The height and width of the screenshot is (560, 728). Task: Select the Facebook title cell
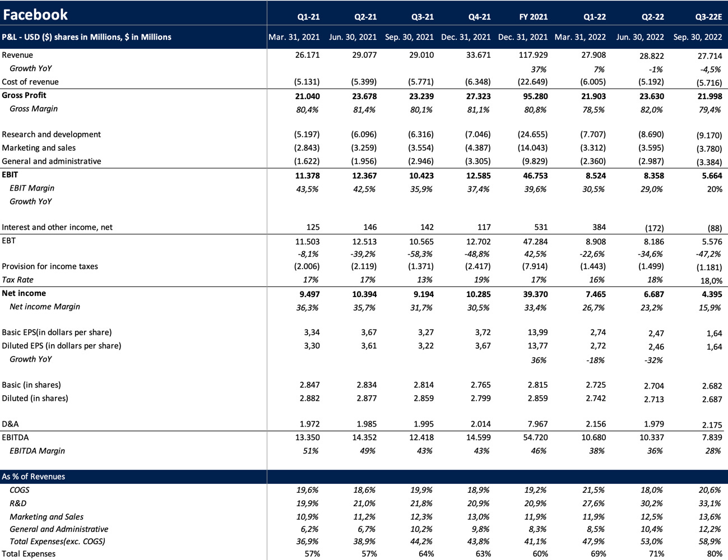point(35,14)
